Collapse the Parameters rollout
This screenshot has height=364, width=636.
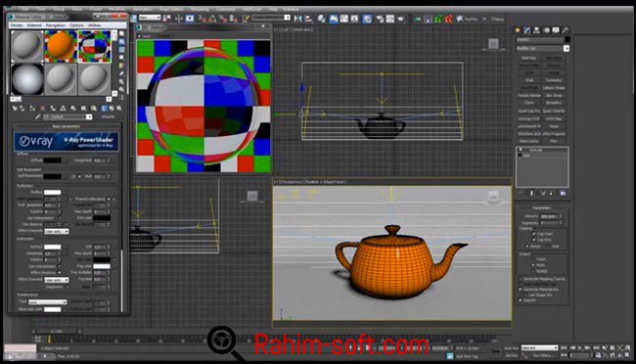click(542, 207)
